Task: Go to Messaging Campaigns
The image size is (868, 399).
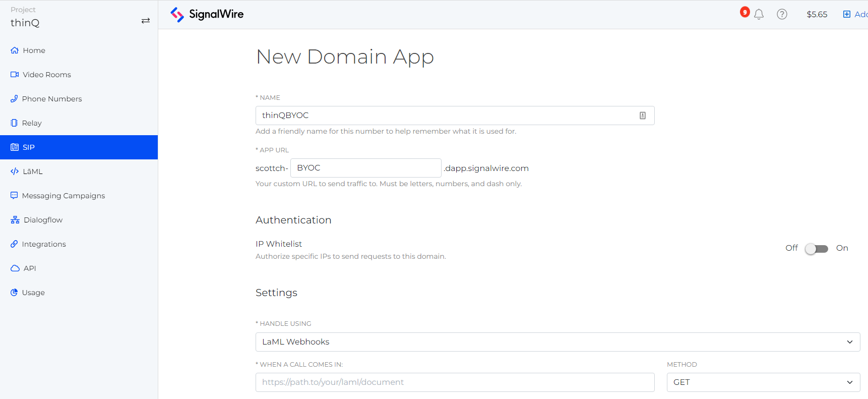Action: [63, 196]
